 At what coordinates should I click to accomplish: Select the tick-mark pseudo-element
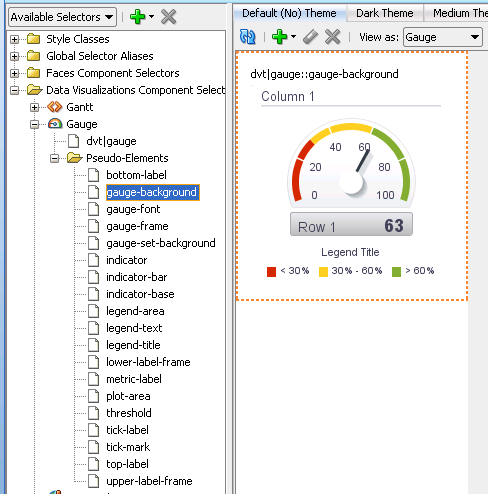coord(128,447)
